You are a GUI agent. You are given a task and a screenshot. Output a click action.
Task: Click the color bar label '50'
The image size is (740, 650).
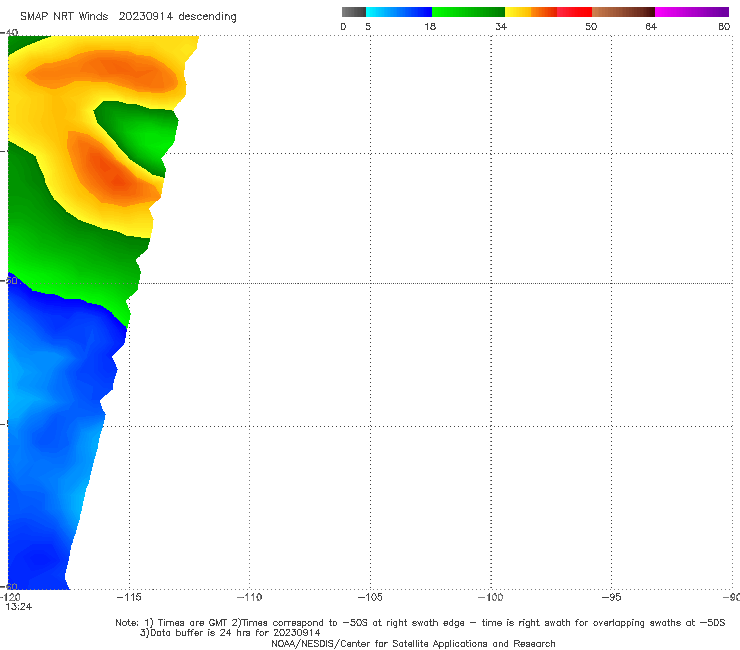591,26
